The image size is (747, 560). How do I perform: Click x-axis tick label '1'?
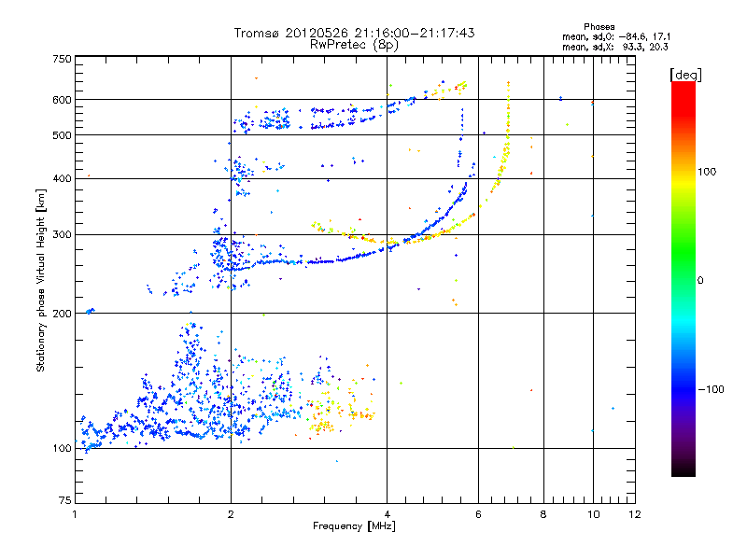tap(75, 514)
